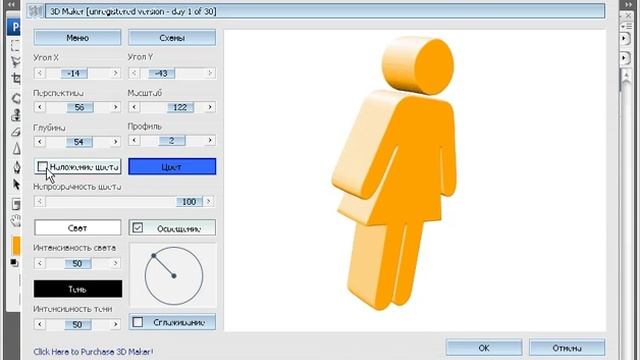Expand right panel dock with double arrows
The width and height of the screenshot is (640, 360).
(x=629, y=4)
